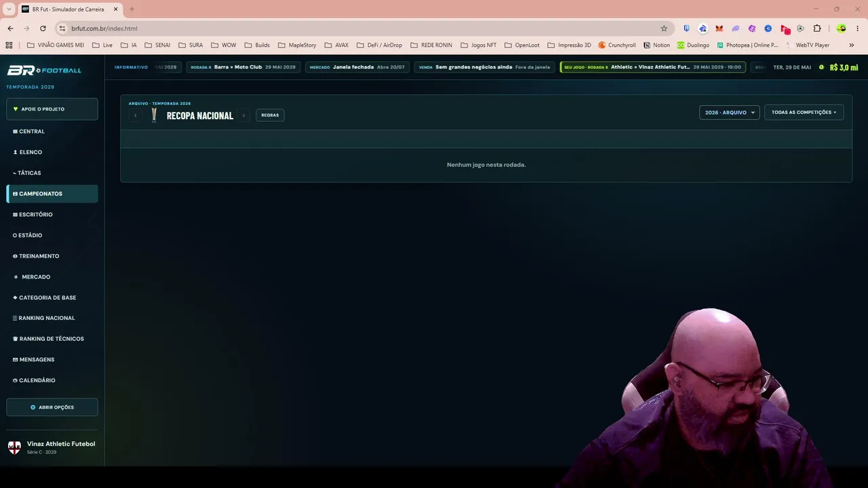Select Campeonatos in the sidebar
This screenshot has height=488, width=868.
(x=52, y=194)
